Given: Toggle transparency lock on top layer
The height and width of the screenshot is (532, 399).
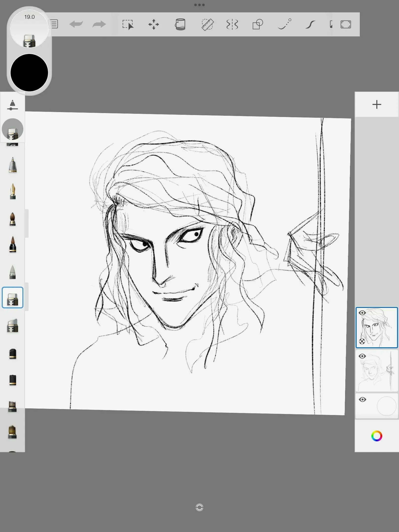Looking at the screenshot, I should [x=362, y=341].
